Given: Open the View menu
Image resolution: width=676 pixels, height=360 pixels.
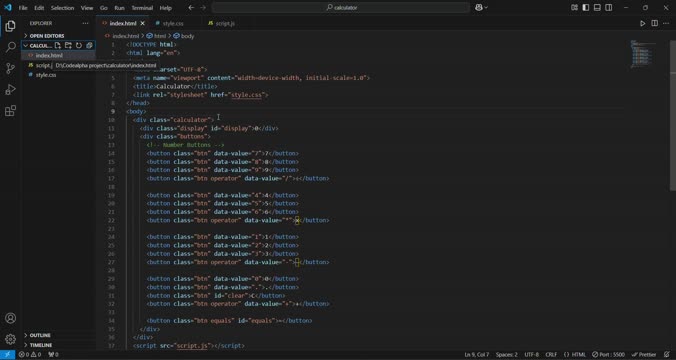Looking at the screenshot, I should tap(87, 8).
